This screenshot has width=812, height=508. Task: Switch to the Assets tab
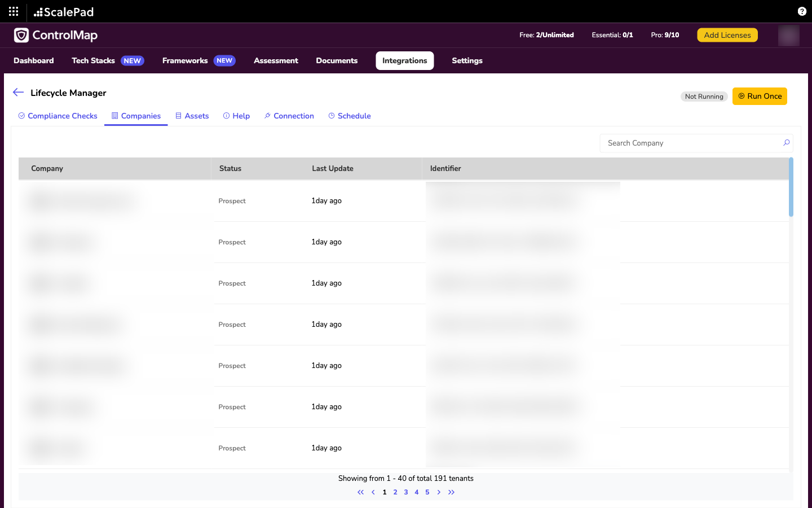[x=192, y=116]
